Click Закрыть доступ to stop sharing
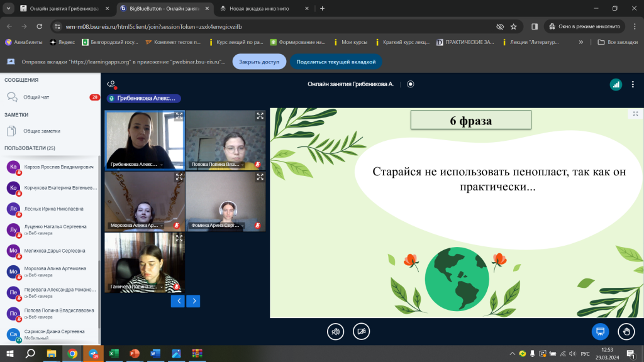644x362 pixels. 259,62
